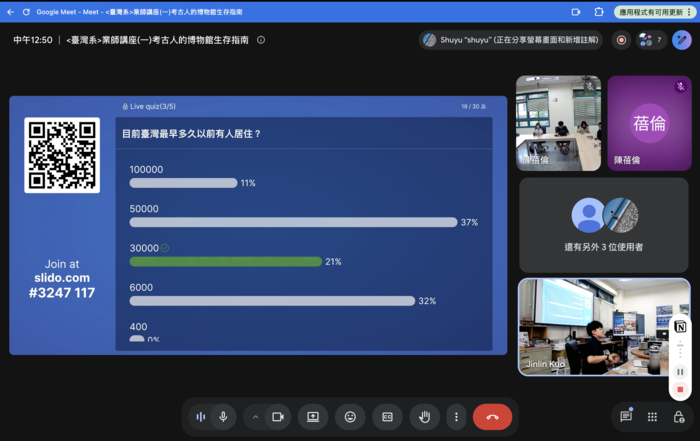Screen dimensions: 700x441
Task: Open meeting details info icon
Action: [261, 40]
